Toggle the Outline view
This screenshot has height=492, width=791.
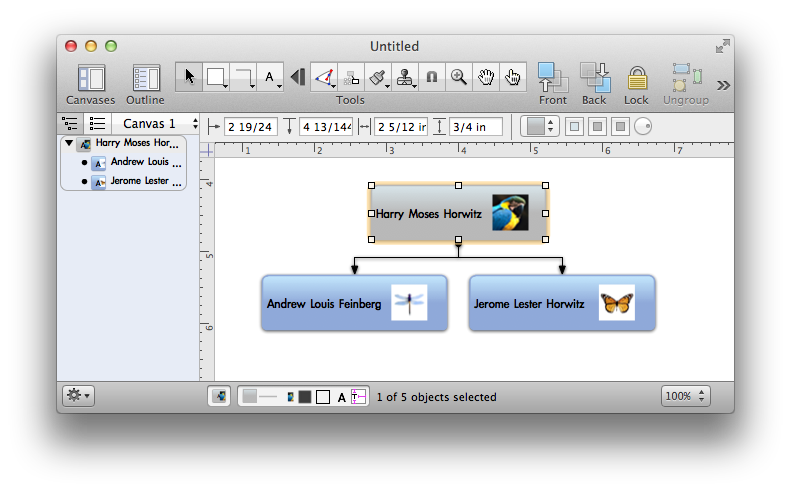tap(145, 83)
